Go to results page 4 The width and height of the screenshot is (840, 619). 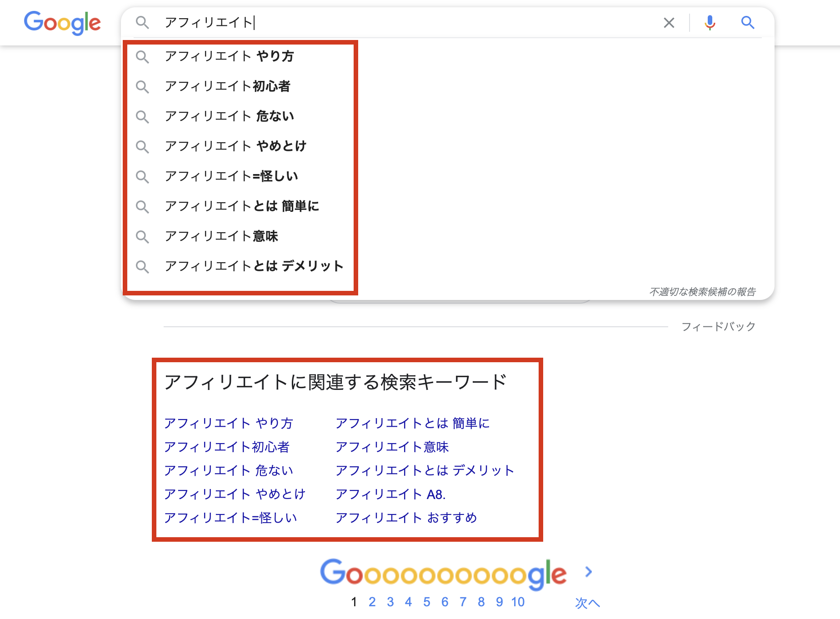409,602
